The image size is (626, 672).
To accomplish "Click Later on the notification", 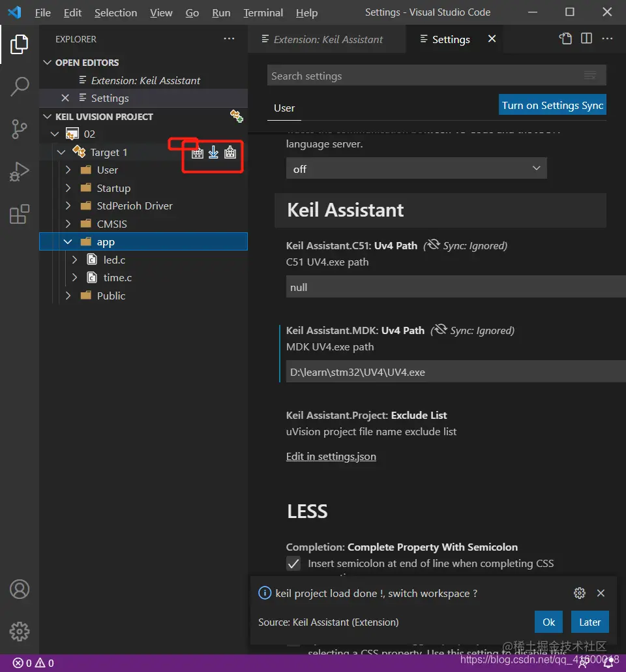I will coord(589,622).
